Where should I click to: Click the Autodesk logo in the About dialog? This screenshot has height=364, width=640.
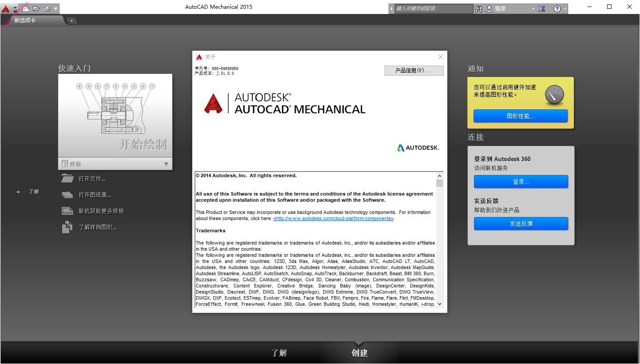click(418, 148)
